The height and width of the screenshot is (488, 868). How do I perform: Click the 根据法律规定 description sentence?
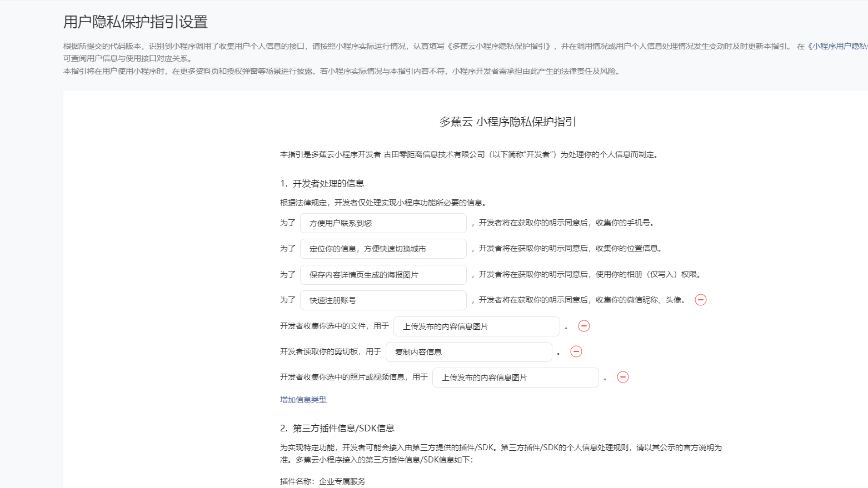[x=383, y=203]
